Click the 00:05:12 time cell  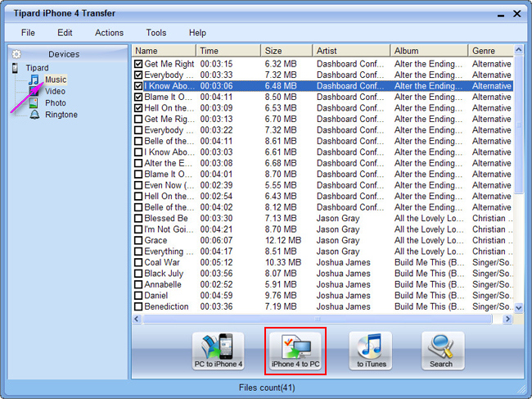(216, 262)
